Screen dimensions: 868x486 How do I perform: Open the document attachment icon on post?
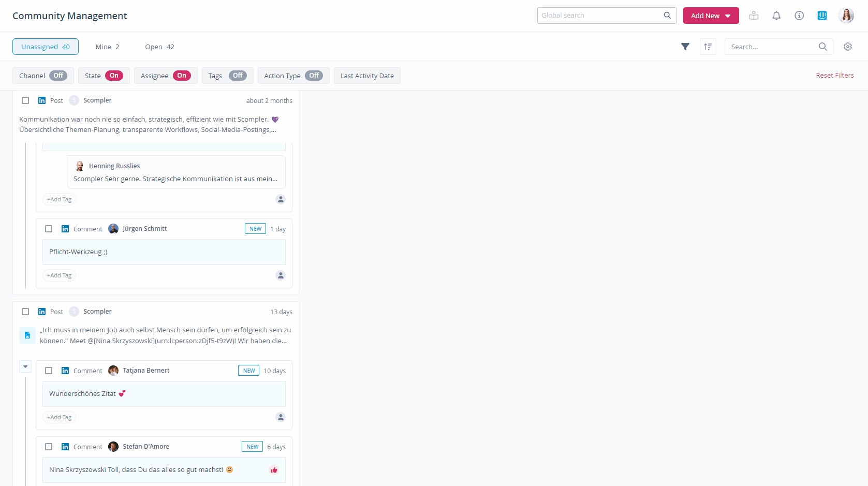click(27, 335)
